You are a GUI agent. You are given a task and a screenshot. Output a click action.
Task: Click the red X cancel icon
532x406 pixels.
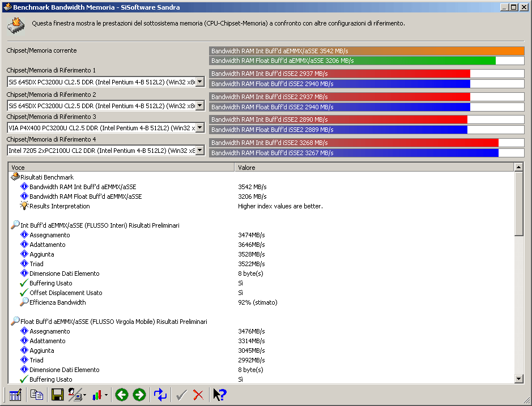pyautogui.click(x=198, y=395)
